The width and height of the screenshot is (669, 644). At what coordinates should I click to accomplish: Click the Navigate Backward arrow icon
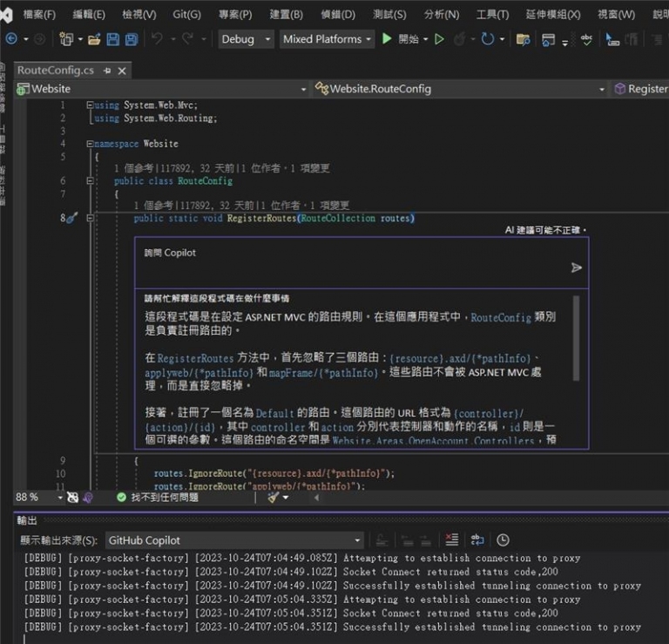click(x=11, y=39)
